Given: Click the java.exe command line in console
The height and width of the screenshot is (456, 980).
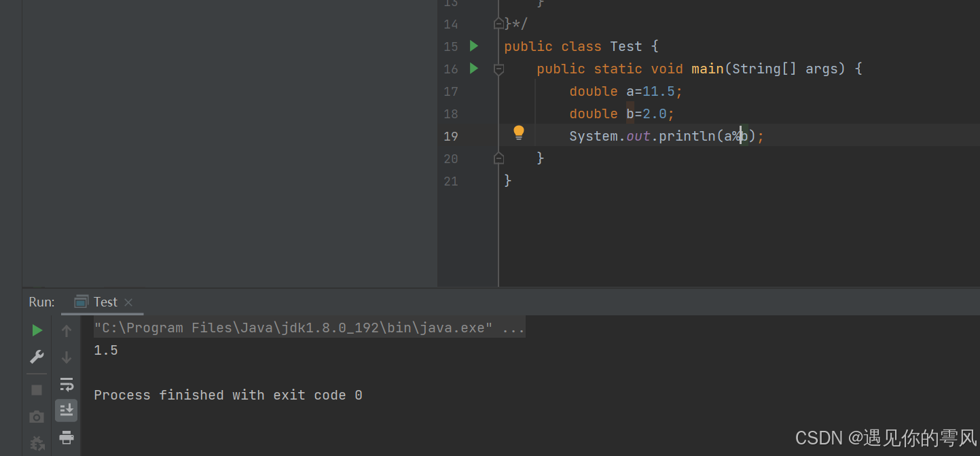Looking at the screenshot, I should click(x=309, y=328).
